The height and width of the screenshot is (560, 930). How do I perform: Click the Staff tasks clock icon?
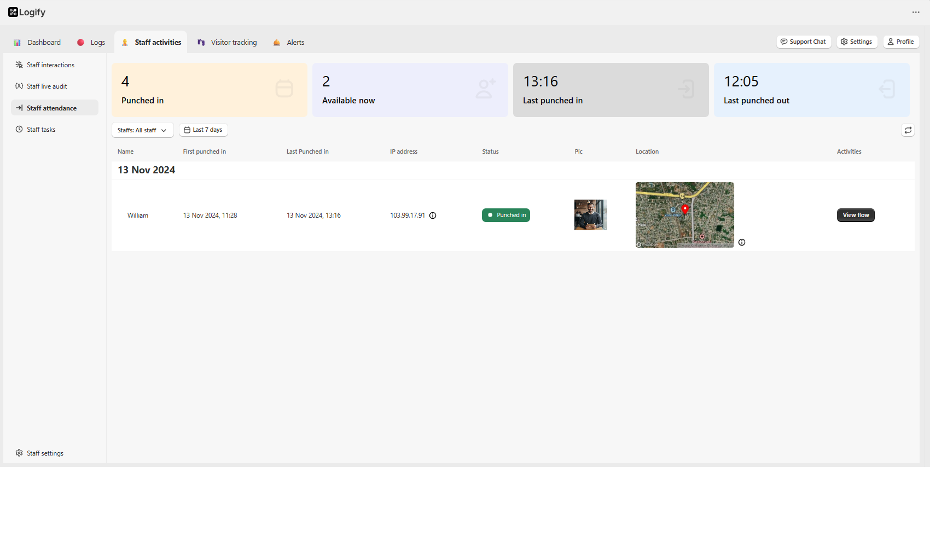19,129
